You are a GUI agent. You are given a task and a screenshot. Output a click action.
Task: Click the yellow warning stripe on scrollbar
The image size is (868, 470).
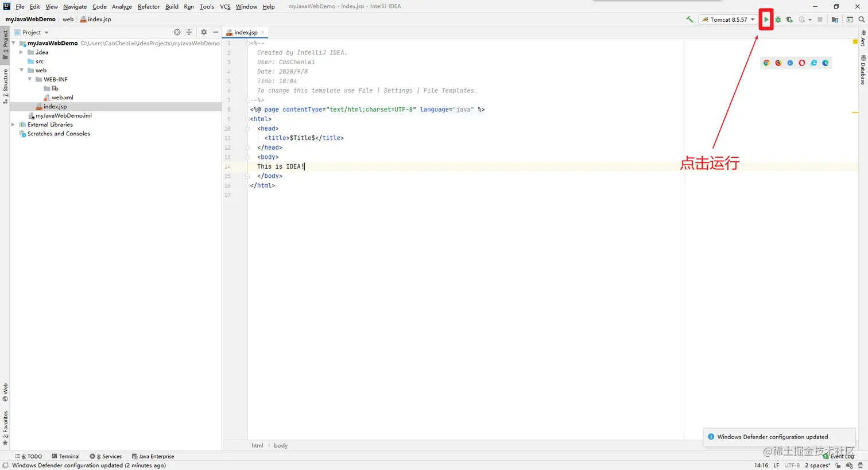click(x=855, y=112)
